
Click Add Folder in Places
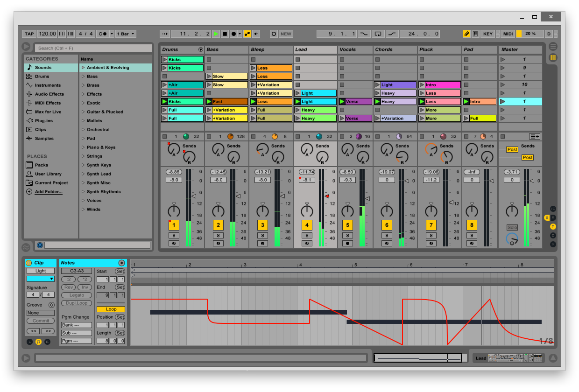click(49, 192)
